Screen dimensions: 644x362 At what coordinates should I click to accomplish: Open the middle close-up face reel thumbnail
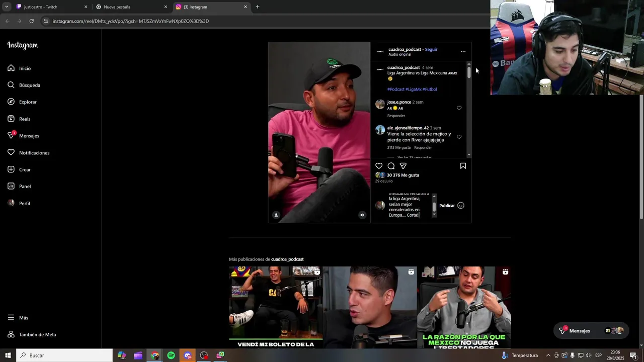click(x=370, y=307)
